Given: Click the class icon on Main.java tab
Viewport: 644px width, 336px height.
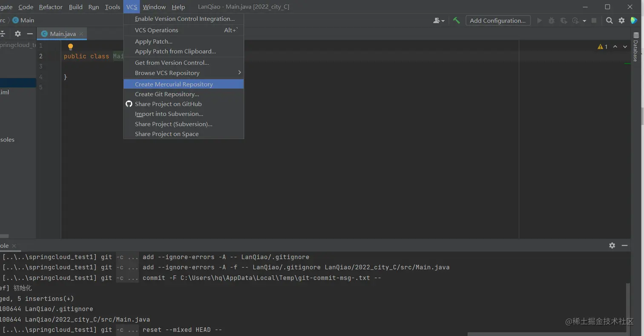Looking at the screenshot, I should (44, 34).
